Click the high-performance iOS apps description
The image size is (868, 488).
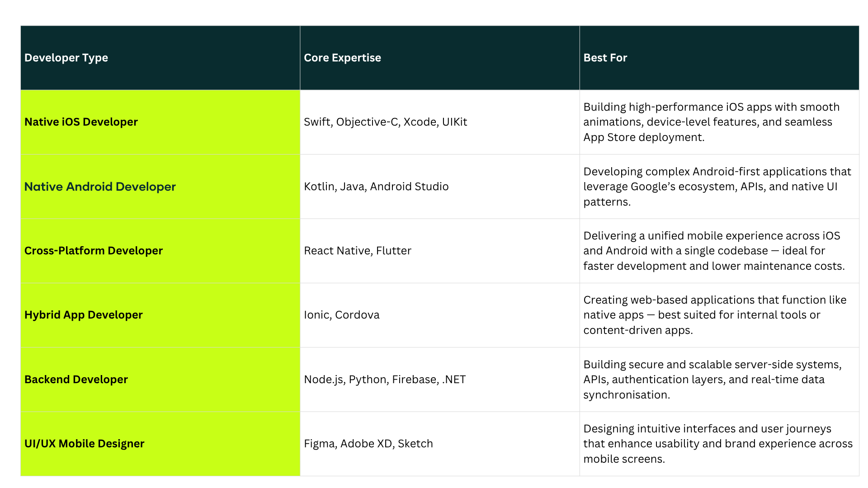pyautogui.click(x=711, y=122)
